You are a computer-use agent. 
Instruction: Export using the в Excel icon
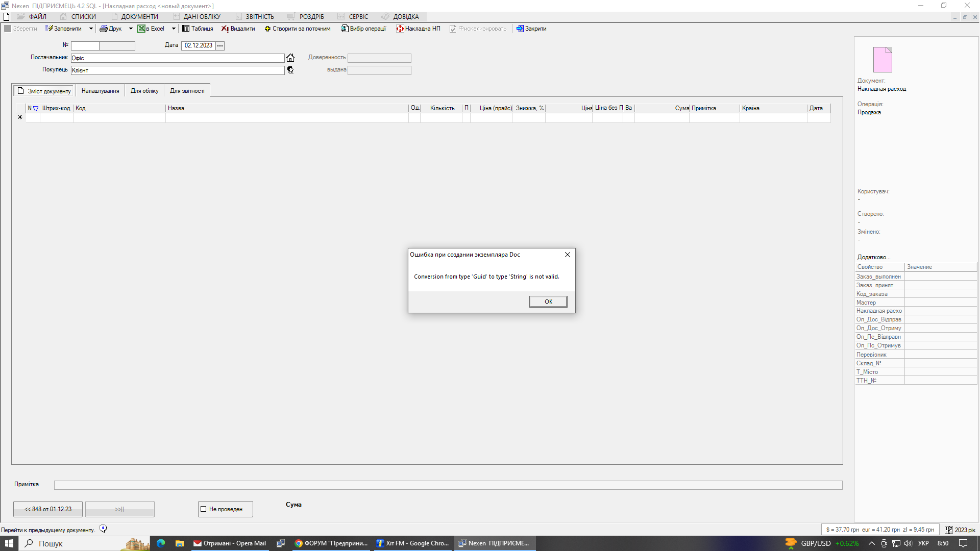pos(141,29)
